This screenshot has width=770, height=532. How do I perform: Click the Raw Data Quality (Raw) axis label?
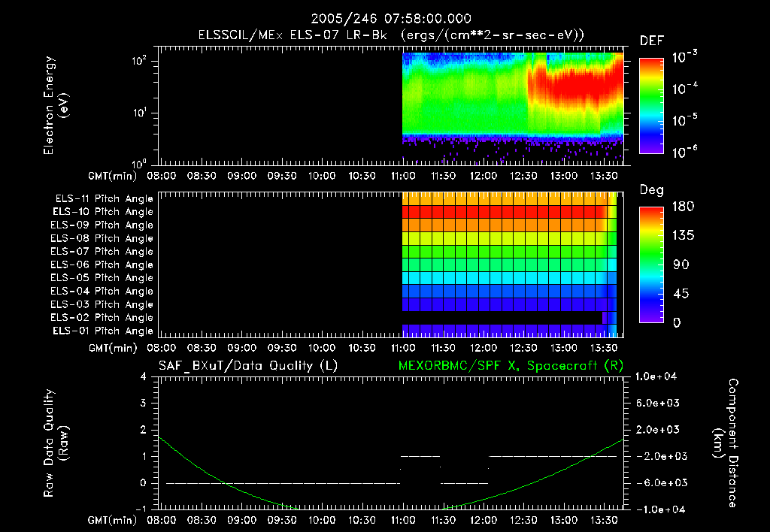[x=56, y=443]
